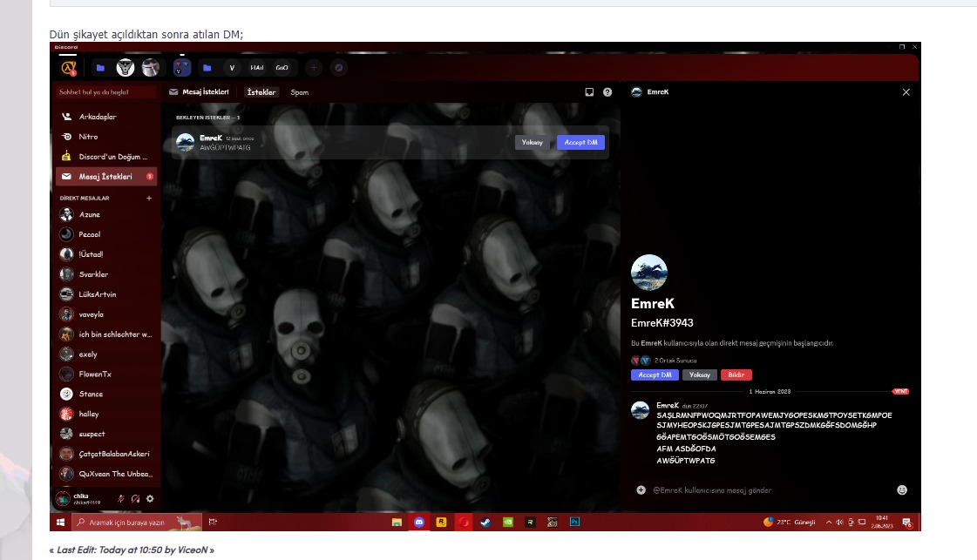The height and width of the screenshot is (560, 977).
Task: Open the second blue server folder
Action: 207,67
